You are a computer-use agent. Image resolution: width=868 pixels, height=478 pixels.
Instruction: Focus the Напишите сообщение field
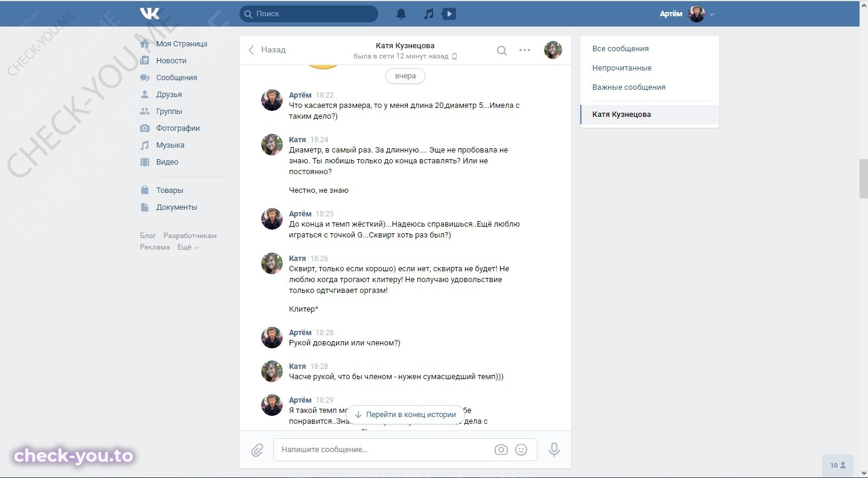point(405,450)
